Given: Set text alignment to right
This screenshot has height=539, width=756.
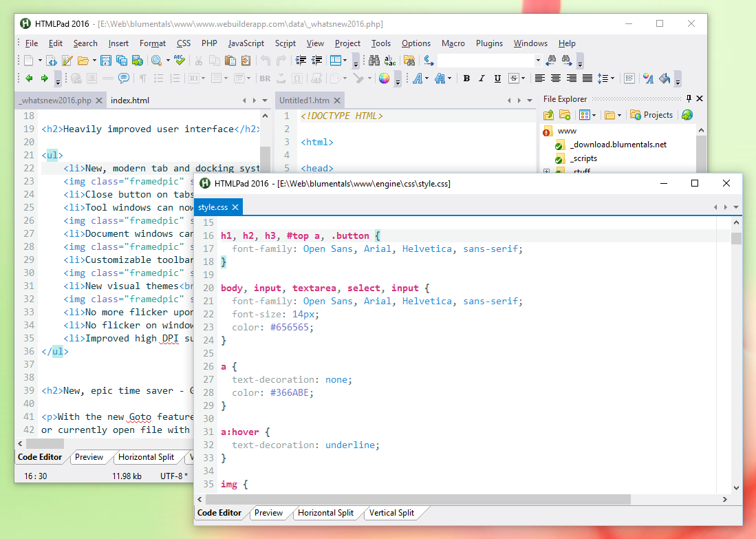Looking at the screenshot, I should (x=572, y=78).
